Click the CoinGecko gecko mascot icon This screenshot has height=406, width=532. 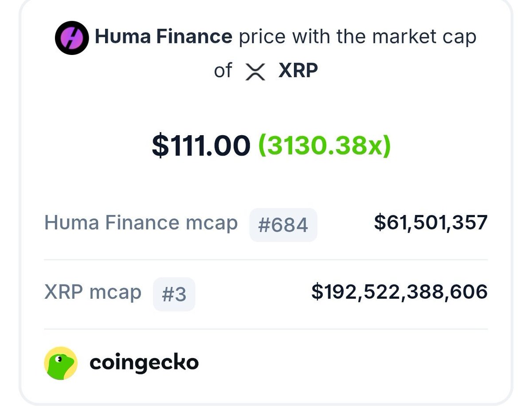[61, 363]
